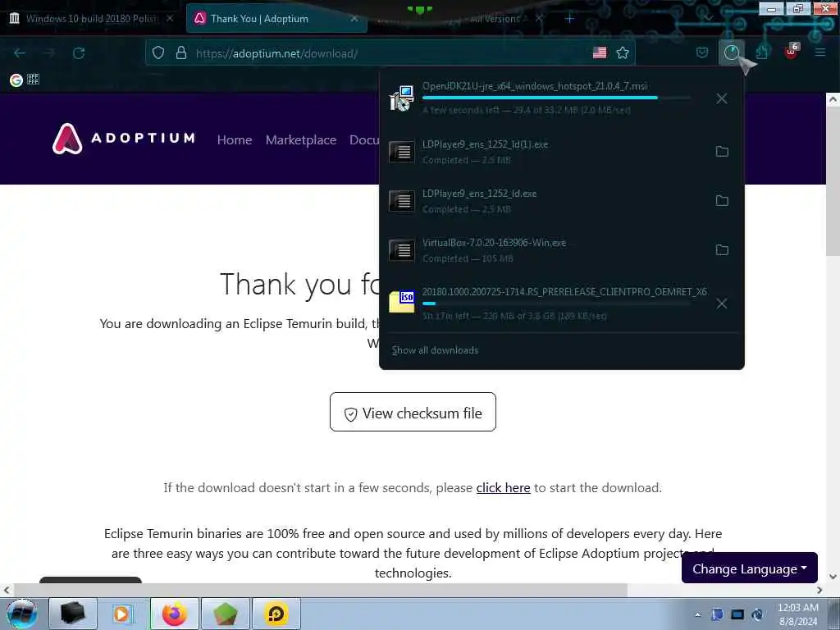The image size is (840, 630).
Task: Open the Extensions puzzle icon
Action: 761,52
